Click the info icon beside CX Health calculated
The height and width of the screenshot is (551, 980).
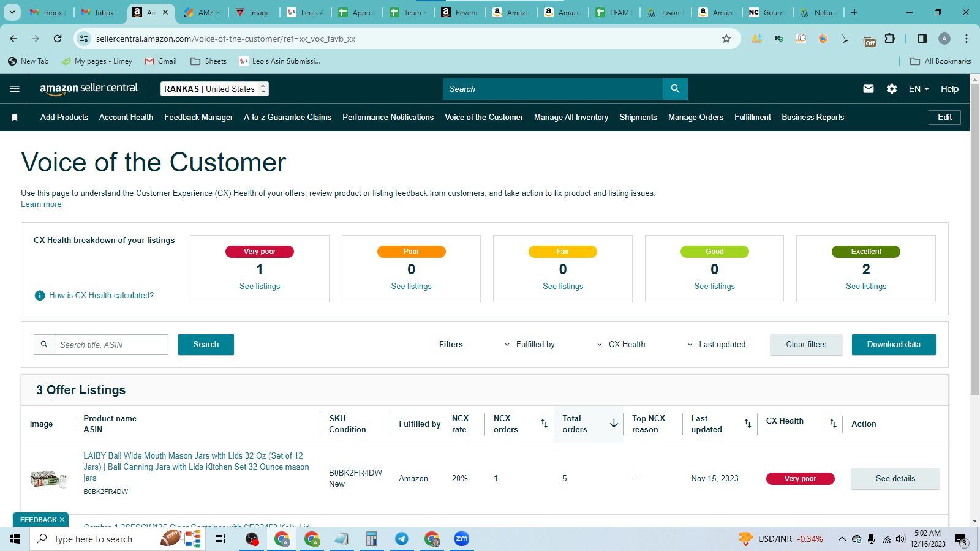click(x=40, y=296)
